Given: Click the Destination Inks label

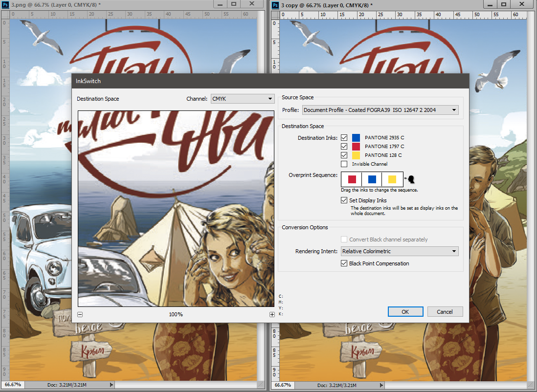Looking at the screenshot, I should coord(317,138).
